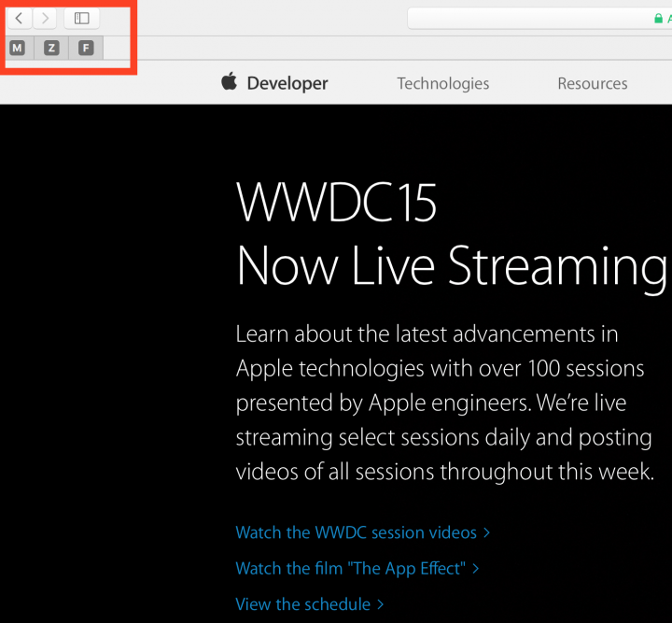Open Watch the WWDC session videos link
The height and width of the screenshot is (623, 672).
point(362,532)
